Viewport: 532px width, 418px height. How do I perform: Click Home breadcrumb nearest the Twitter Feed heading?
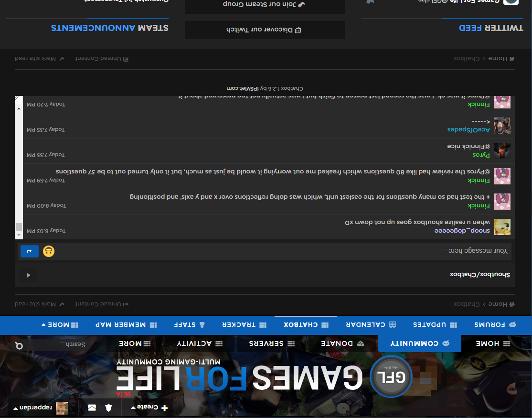[x=501, y=58]
